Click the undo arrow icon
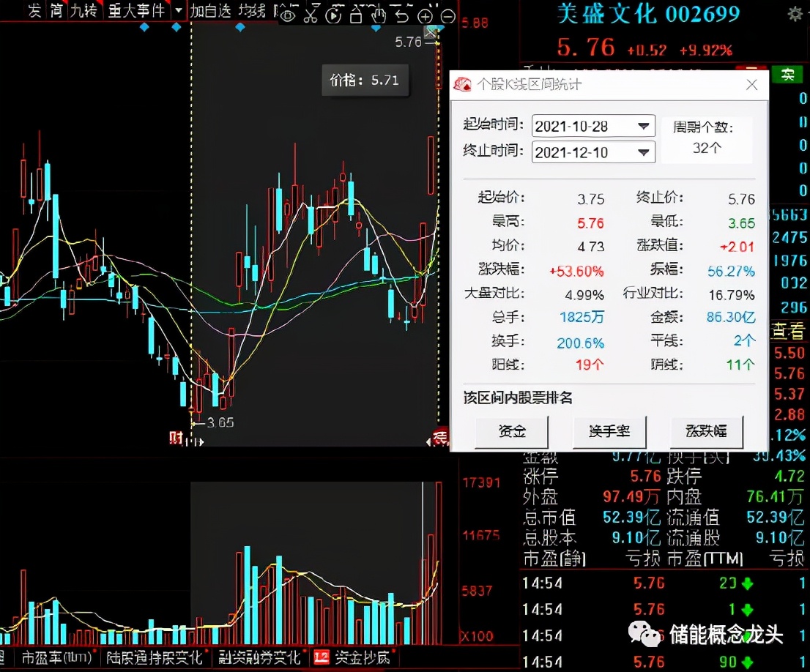Screen dimensions: 810x672 [x=401, y=15]
